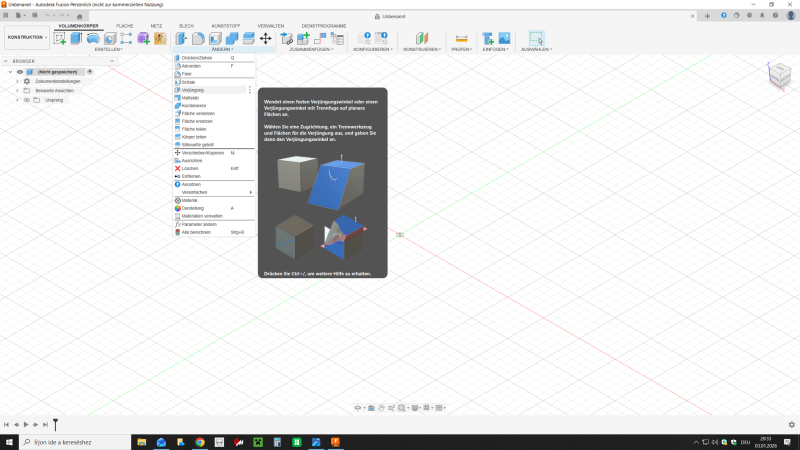Choose Drücken/Ziehen from the Ändern menu

(214, 58)
